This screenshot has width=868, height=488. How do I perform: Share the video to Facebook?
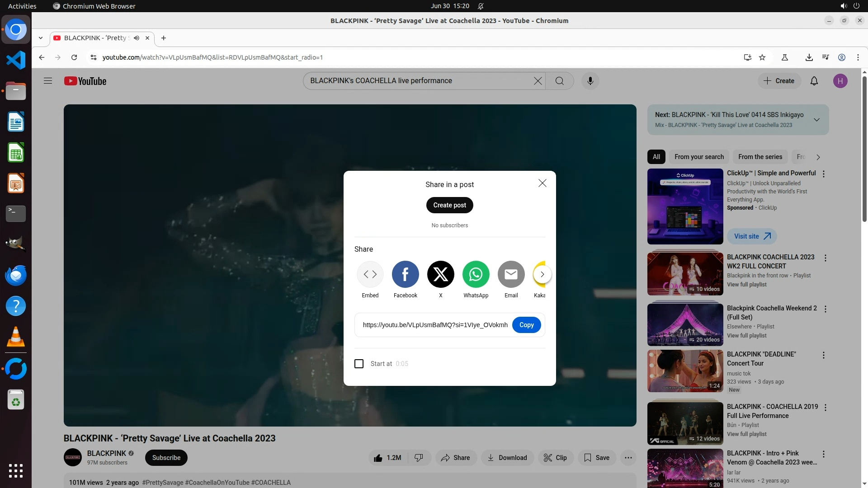coord(405,274)
